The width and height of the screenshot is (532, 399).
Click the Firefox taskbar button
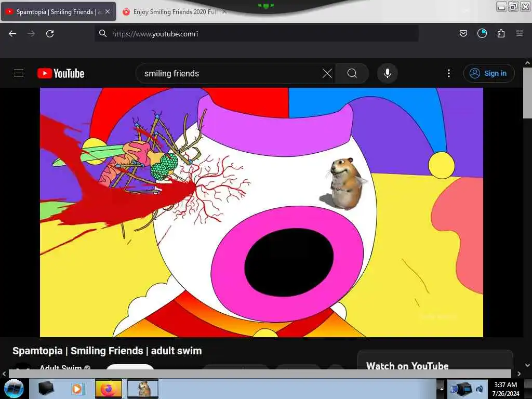click(x=108, y=389)
